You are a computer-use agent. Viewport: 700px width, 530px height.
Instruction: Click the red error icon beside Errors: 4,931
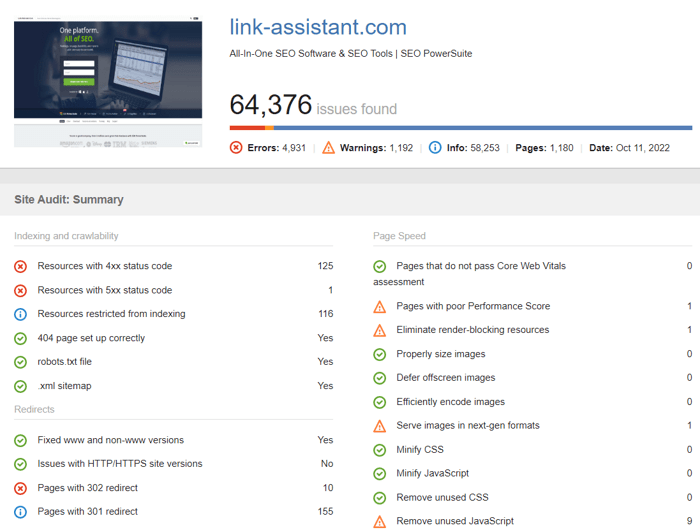(236, 148)
